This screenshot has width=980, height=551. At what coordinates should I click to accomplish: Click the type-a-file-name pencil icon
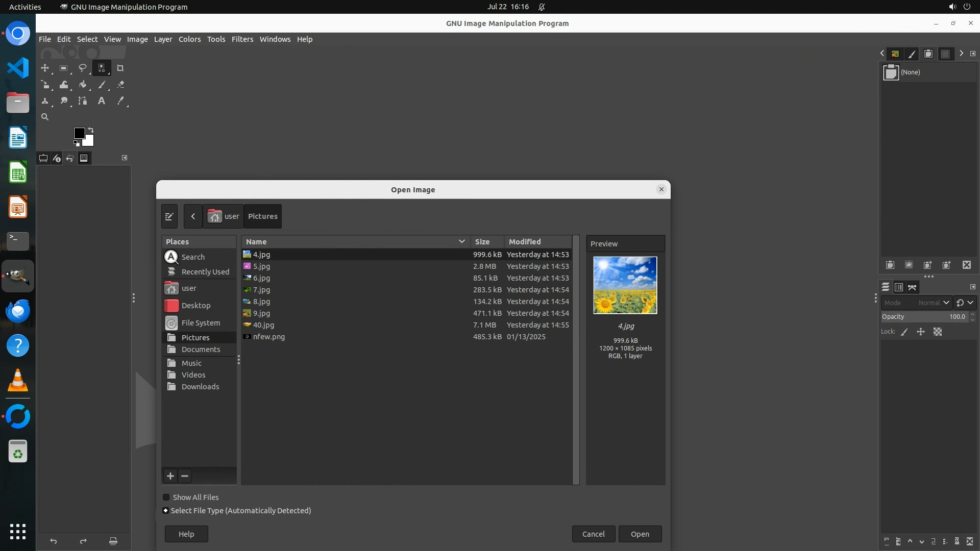click(169, 216)
